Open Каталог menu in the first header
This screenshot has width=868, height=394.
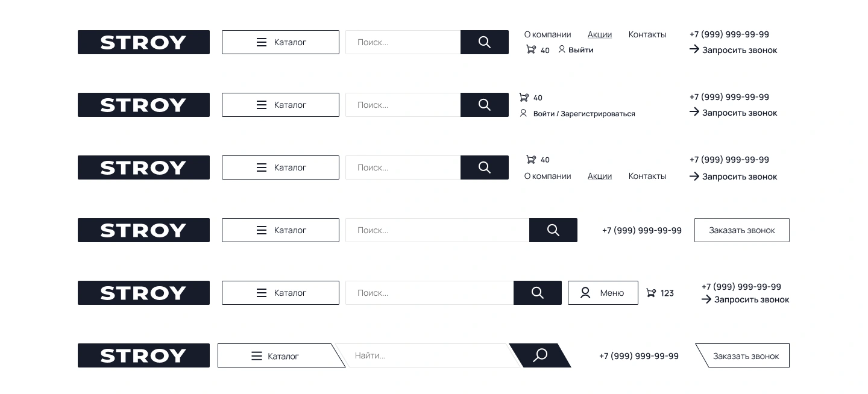click(x=280, y=42)
